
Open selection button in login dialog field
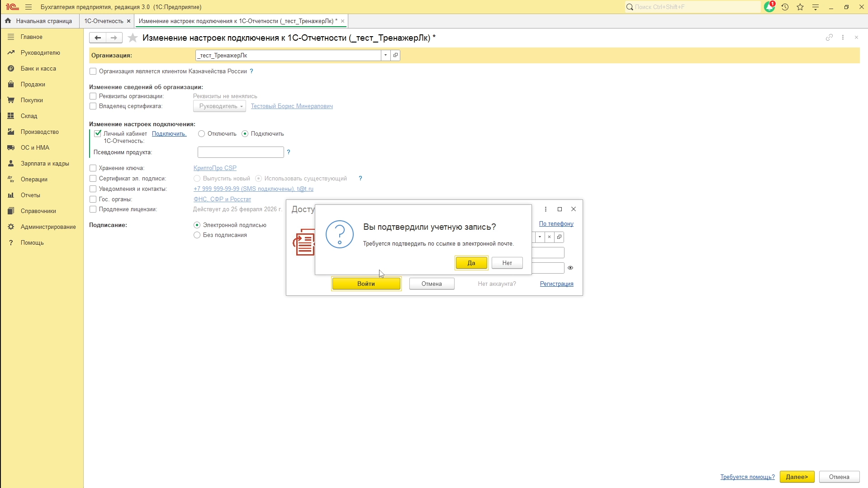pyautogui.click(x=559, y=237)
